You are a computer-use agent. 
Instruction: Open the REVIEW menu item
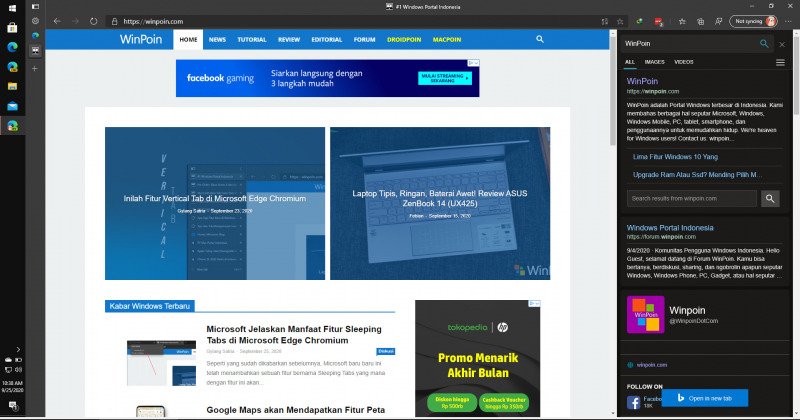point(289,39)
